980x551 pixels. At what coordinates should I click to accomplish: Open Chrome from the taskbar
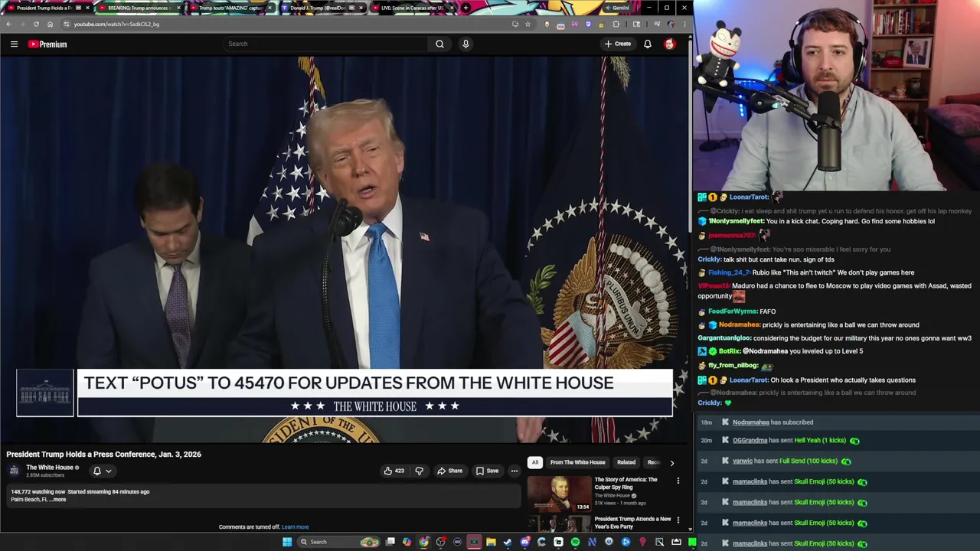point(423,542)
